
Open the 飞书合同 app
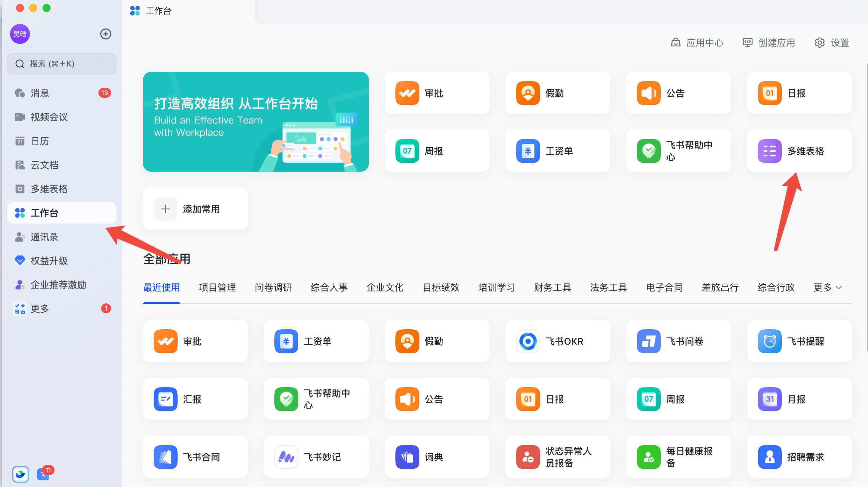point(195,457)
